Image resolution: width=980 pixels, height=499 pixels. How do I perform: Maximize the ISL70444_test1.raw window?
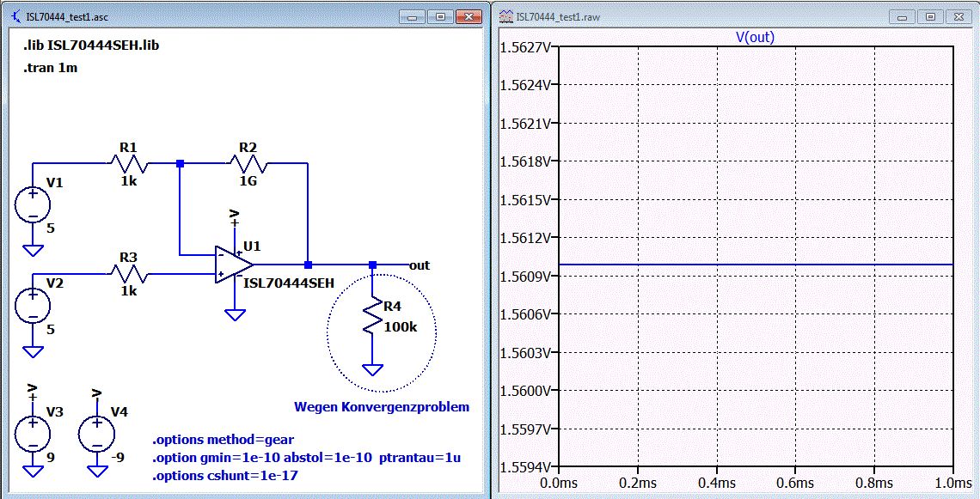pyautogui.click(x=930, y=17)
